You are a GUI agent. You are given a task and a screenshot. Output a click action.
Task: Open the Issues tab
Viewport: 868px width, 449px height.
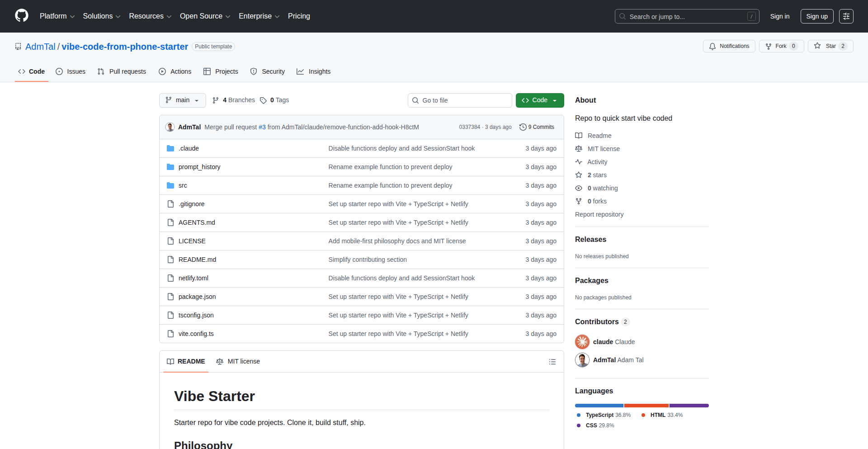[71, 71]
